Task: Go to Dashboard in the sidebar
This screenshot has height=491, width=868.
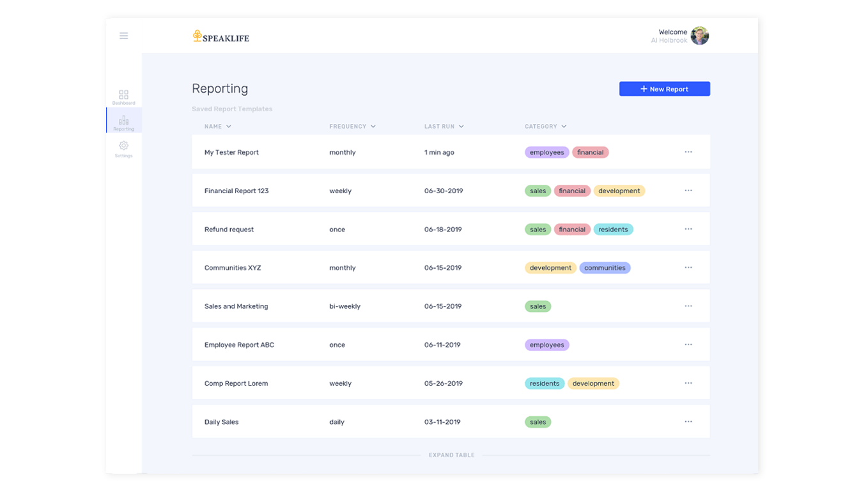Action: coord(123,97)
